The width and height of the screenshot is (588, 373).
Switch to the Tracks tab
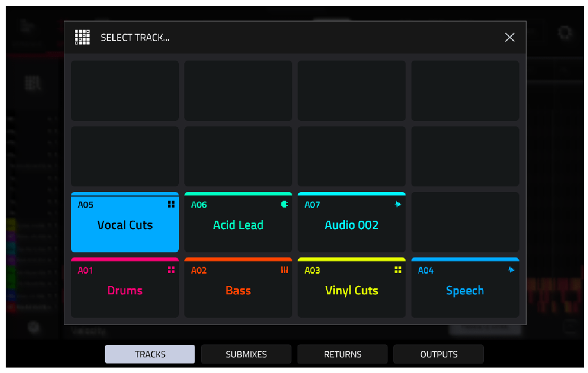tap(150, 354)
